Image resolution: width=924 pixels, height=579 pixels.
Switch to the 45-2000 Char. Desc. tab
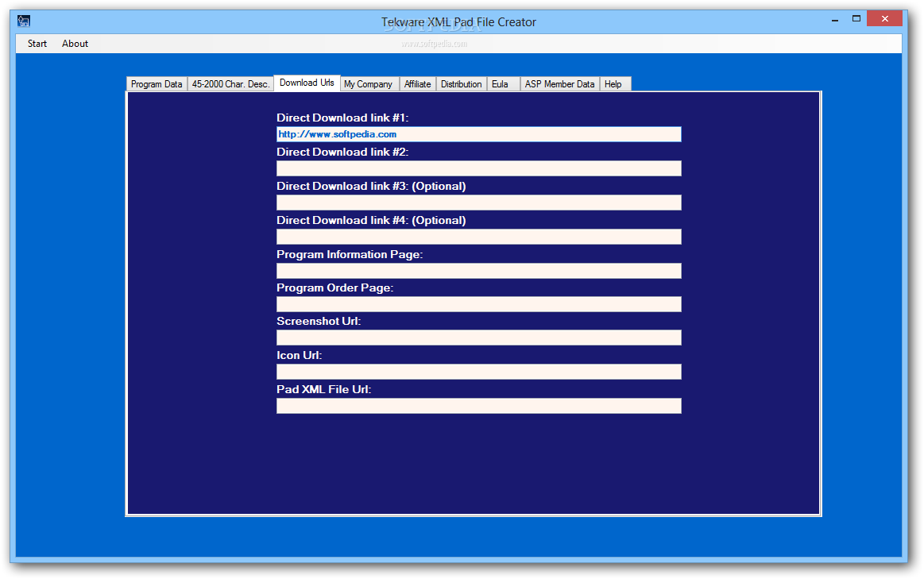(230, 84)
